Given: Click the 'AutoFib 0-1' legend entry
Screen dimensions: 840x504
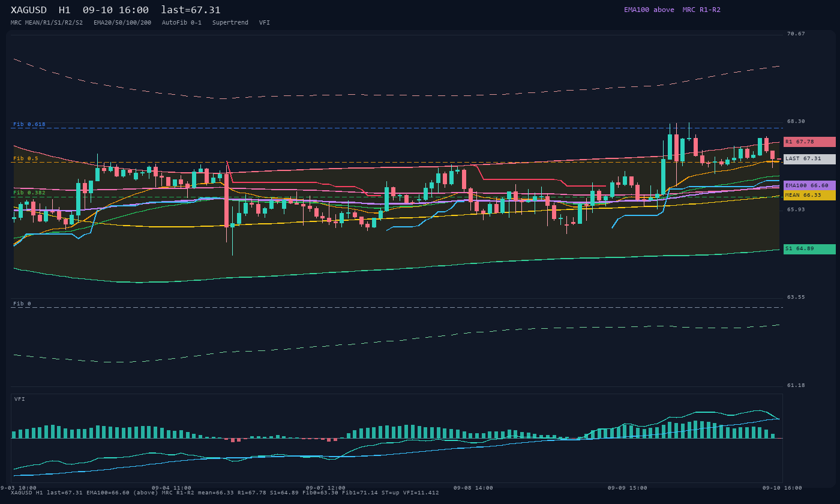Looking at the screenshot, I should [x=182, y=23].
